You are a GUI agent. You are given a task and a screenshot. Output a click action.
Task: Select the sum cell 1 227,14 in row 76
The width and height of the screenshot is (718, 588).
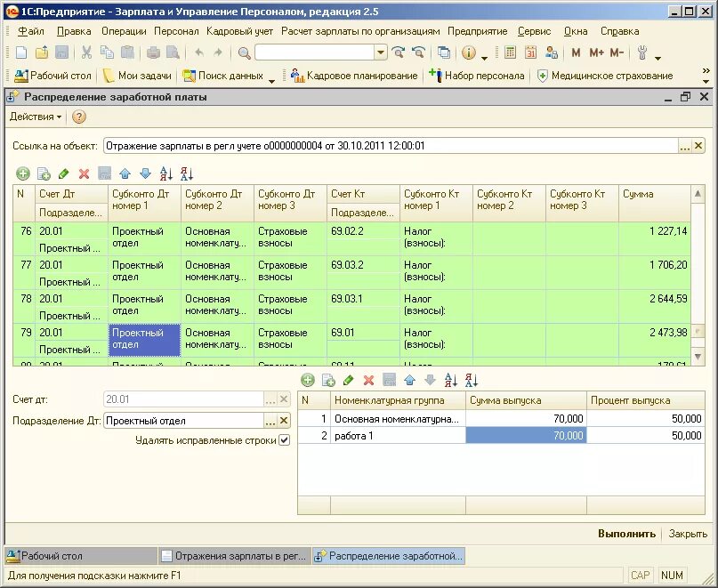tap(655, 238)
